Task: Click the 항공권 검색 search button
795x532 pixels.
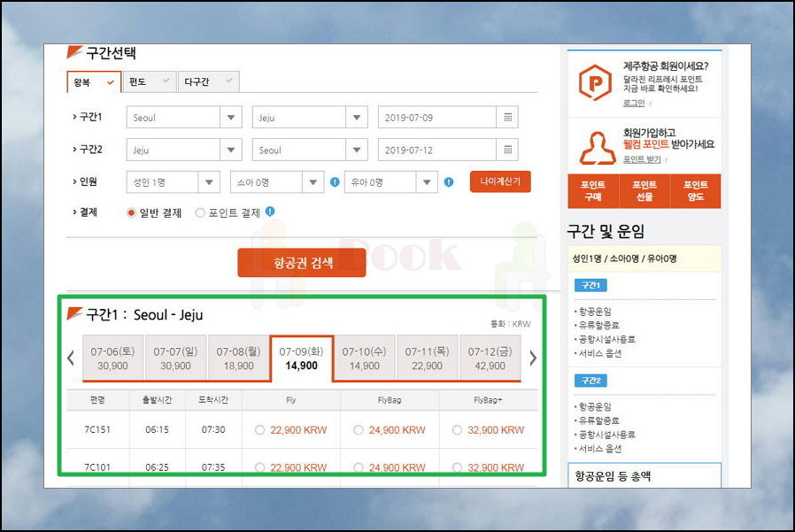Action: pos(302,263)
